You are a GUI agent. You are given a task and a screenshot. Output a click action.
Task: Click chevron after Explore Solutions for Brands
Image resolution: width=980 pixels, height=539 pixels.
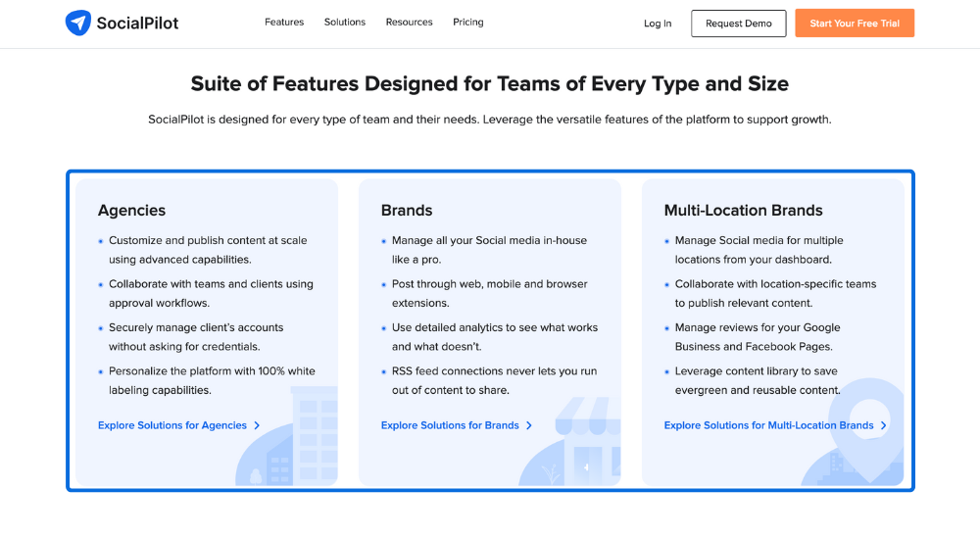(529, 425)
